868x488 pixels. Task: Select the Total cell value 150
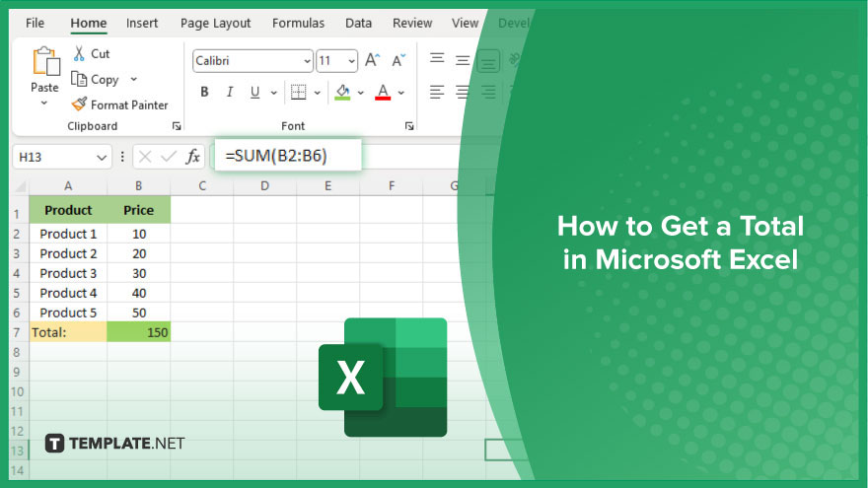[x=138, y=332]
